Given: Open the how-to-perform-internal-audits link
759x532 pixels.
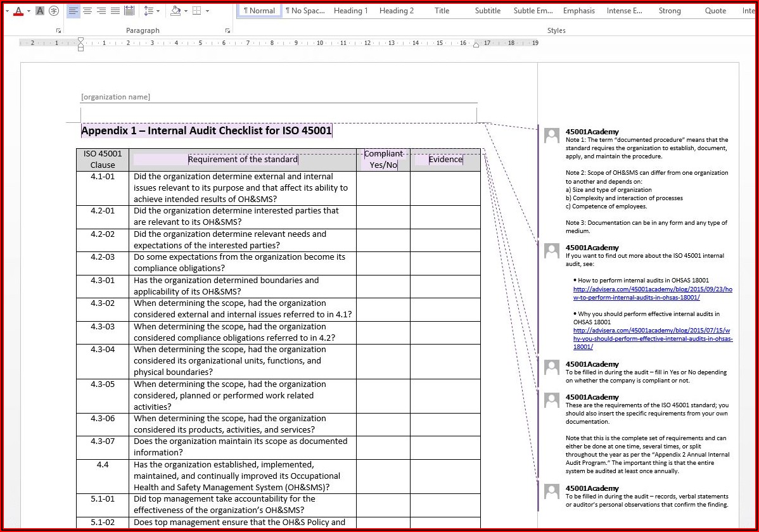Looking at the screenshot, I should [652, 293].
